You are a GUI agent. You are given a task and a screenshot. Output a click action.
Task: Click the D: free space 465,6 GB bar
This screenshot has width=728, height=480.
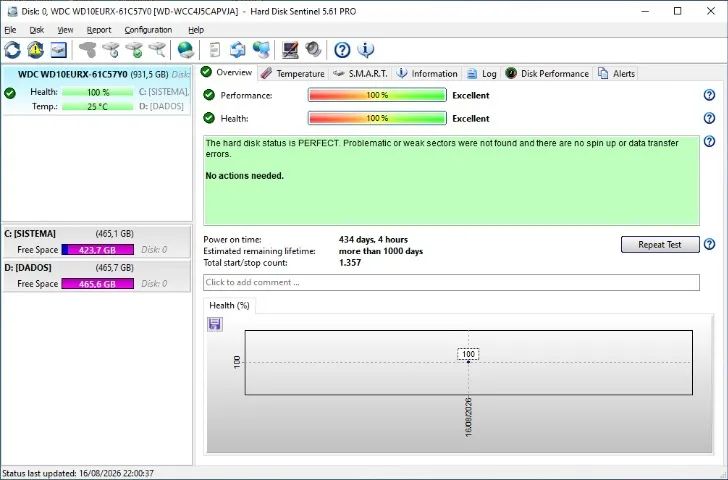pyautogui.click(x=98, y=284)
